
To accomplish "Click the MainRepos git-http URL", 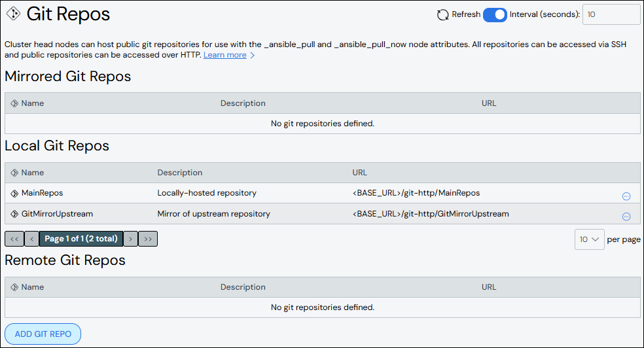I will [416, 193].
